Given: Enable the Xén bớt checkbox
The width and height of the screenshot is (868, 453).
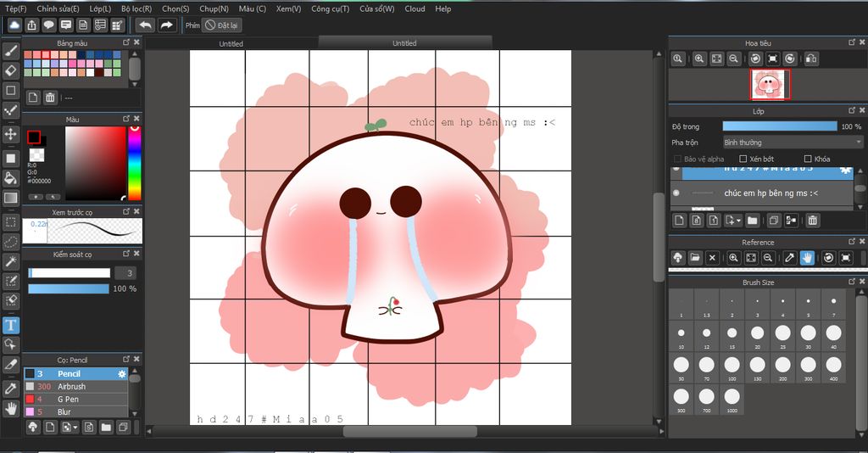Looking at the screenshot, I should tap(743, 159).
